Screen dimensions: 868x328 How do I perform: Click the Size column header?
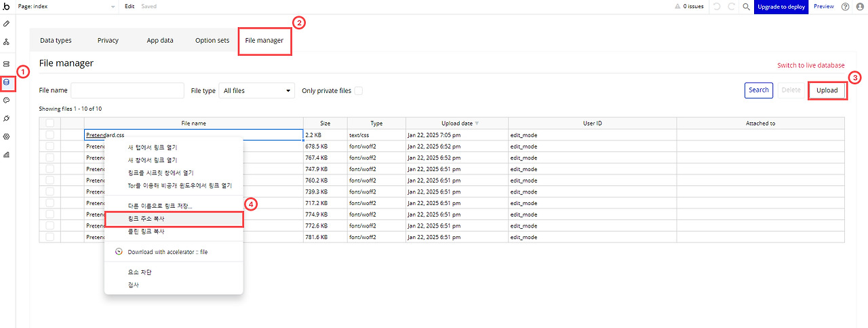point(325,123)
